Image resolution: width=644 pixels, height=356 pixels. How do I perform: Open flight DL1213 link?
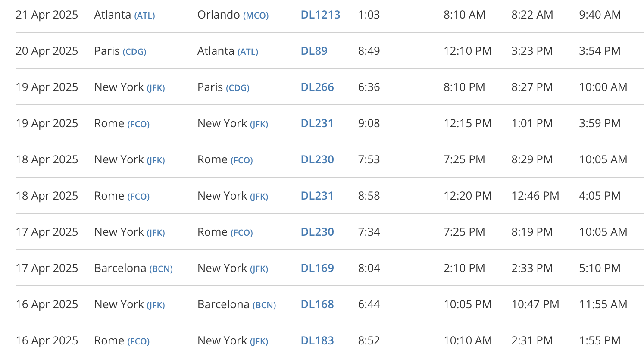(320, 15)
